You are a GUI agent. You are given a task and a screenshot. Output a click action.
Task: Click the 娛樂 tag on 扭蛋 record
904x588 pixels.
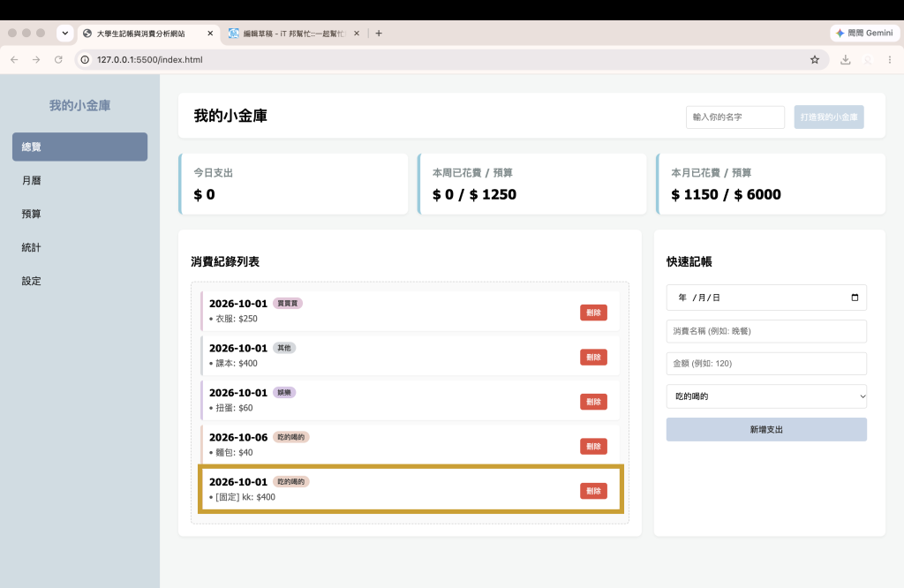[284, 393]
